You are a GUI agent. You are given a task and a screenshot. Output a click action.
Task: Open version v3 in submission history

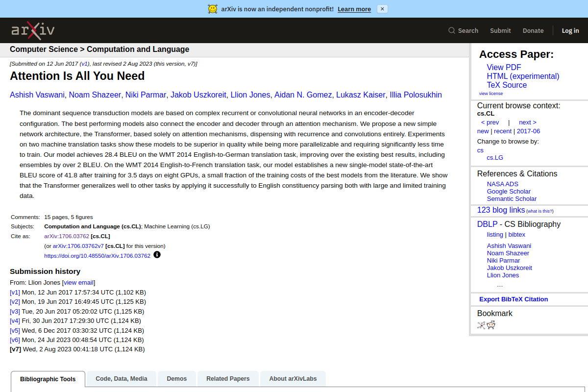pos(15,311)
